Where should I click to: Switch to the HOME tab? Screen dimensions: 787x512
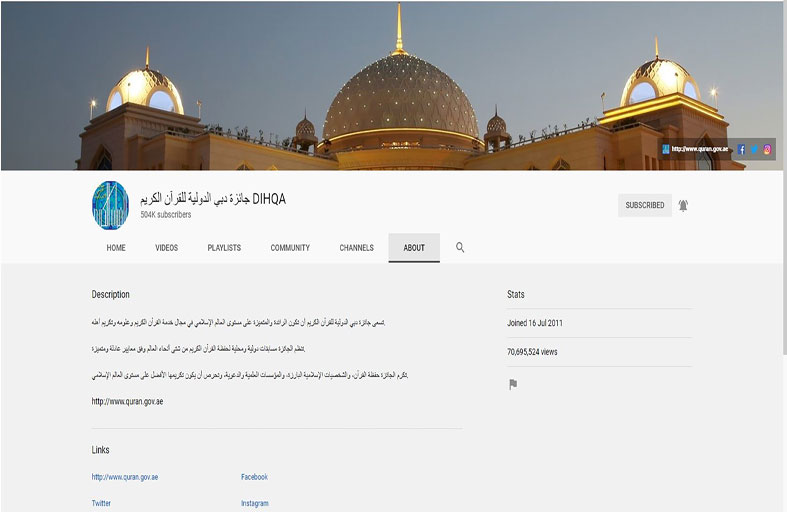[116, 248]
